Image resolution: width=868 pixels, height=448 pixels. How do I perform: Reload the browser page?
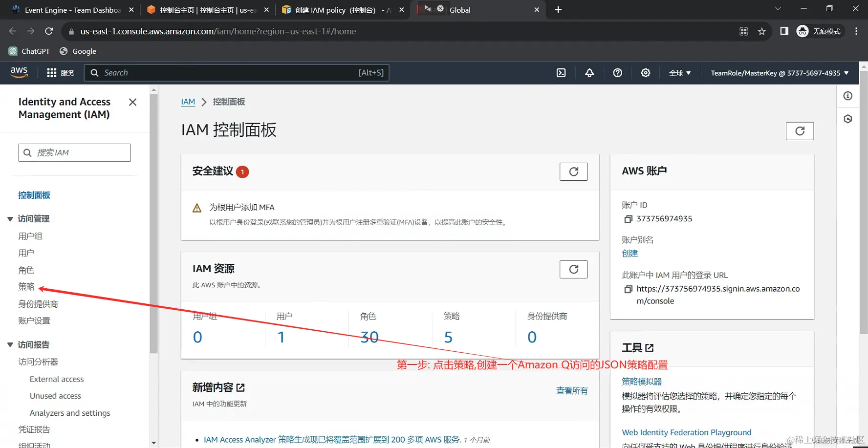pyautogui.click(x=49, y=31)
